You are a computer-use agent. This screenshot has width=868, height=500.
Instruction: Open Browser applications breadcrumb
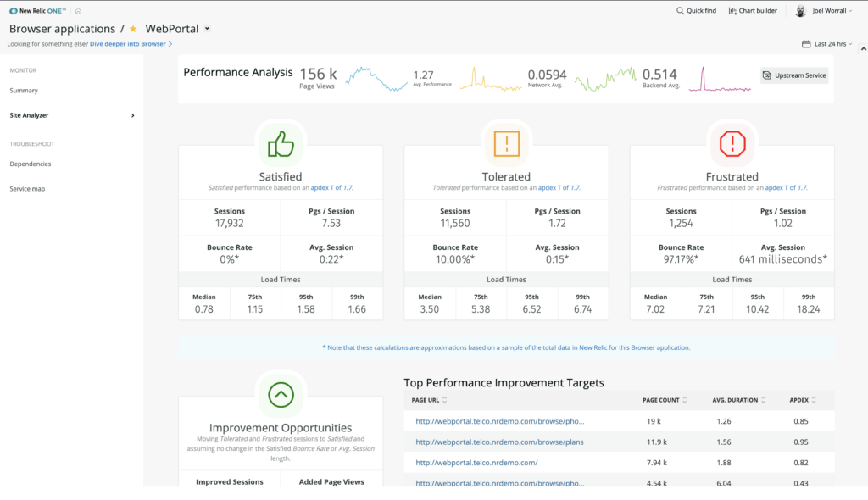[63, 29]
